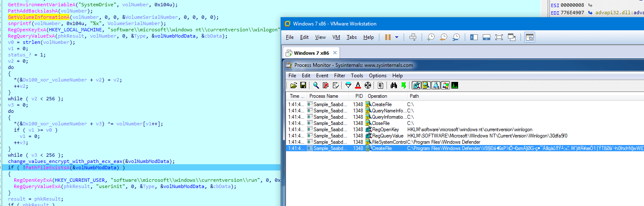Select the RegQueryValue event row
Screen dimensions: 644x206
(465, 136)
